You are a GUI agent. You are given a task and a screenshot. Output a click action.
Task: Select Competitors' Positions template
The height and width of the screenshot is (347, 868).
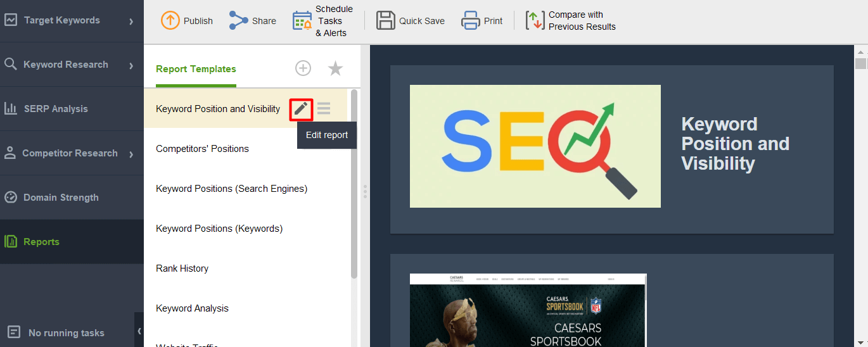[202, 149]
